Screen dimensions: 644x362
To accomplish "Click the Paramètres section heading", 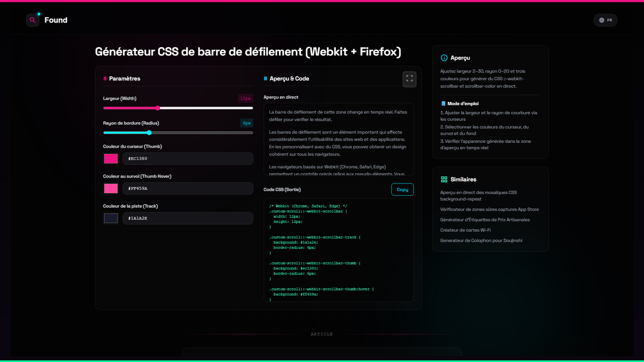I will coord(125,78).
